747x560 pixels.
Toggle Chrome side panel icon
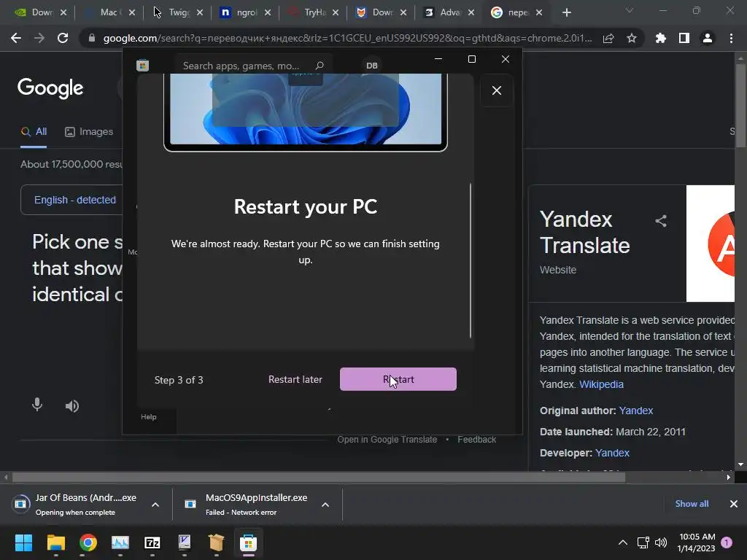pos(684,38)
